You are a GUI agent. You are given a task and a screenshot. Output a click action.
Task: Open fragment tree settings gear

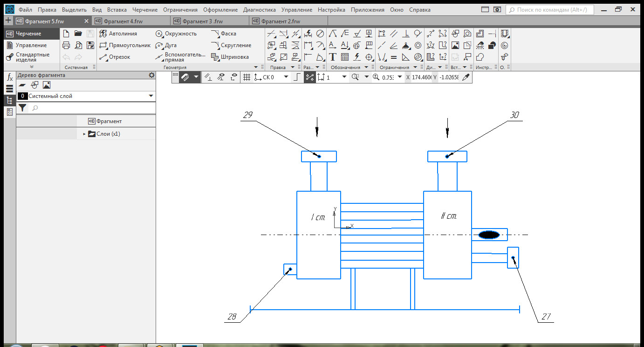pos(151,75)
